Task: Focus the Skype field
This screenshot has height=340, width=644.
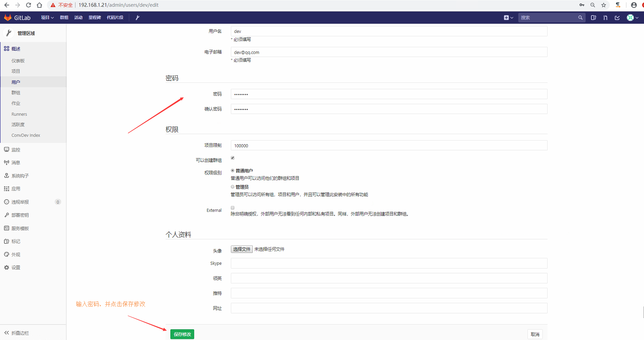Action: coord(389,263)
